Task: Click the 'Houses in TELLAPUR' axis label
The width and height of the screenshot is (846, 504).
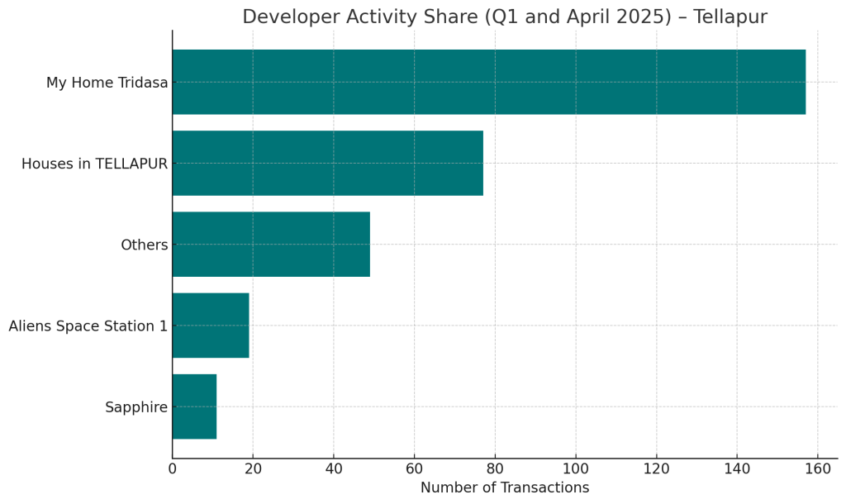Action: pos(94,164)
